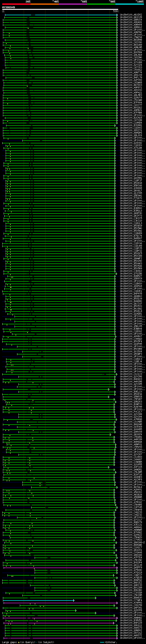Viewport: 146px width, 644px height.
Task: Click UniRef100_C4WTI7 label
Action: click(131, 575)
